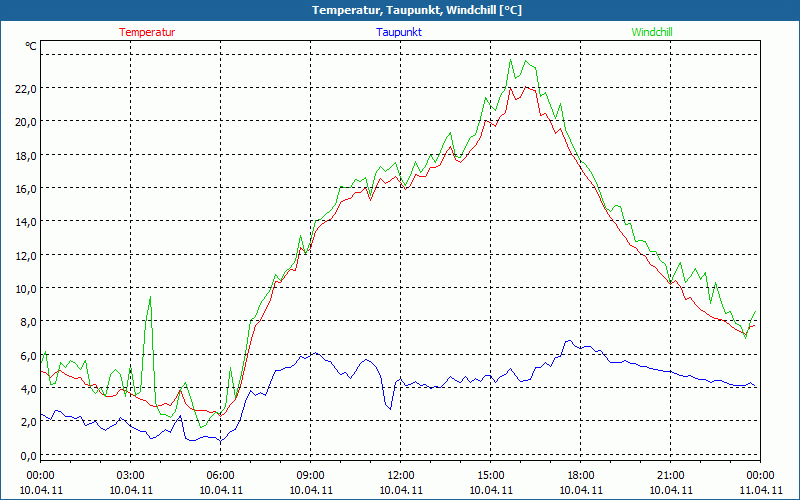Click the '18:00' time axis label
Screen dimensions: 800x500
[x=581, y=476]
